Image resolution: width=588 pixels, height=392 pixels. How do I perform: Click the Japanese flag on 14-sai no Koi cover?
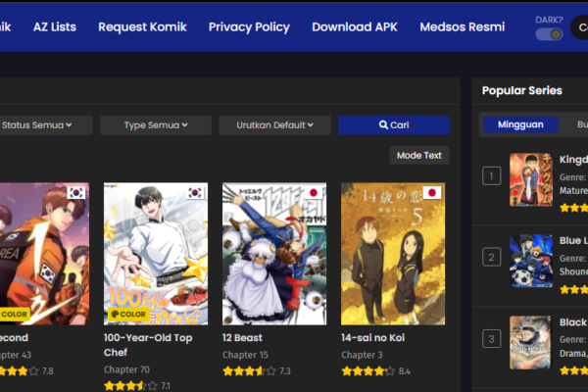(x=432, y=193)
